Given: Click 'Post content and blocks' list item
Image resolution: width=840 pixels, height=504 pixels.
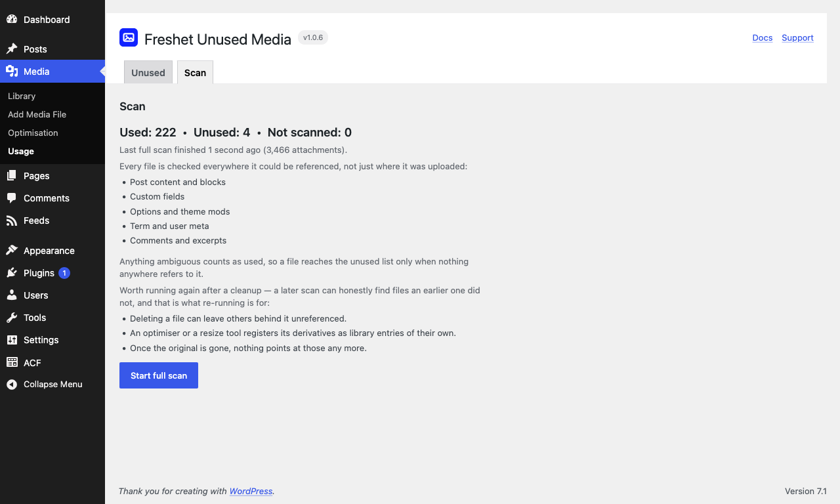Looking at the screenshot, I should (x=178, y=182).
